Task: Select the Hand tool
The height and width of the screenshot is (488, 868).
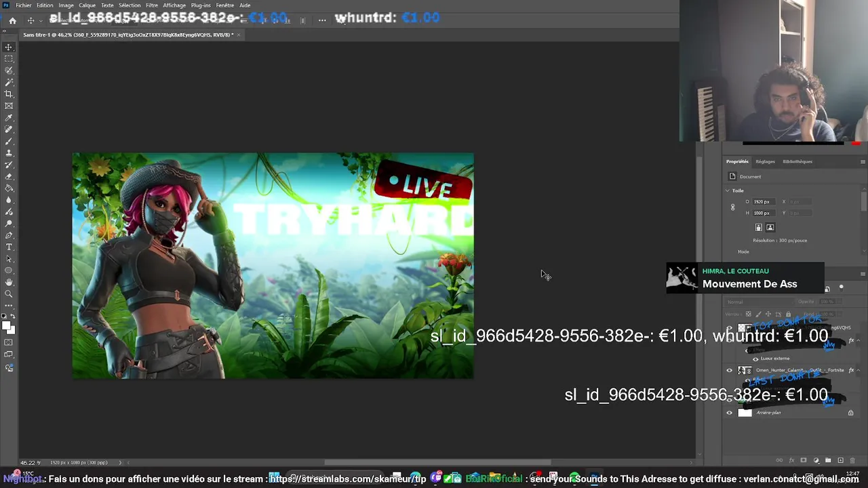Action: point(9,282)
